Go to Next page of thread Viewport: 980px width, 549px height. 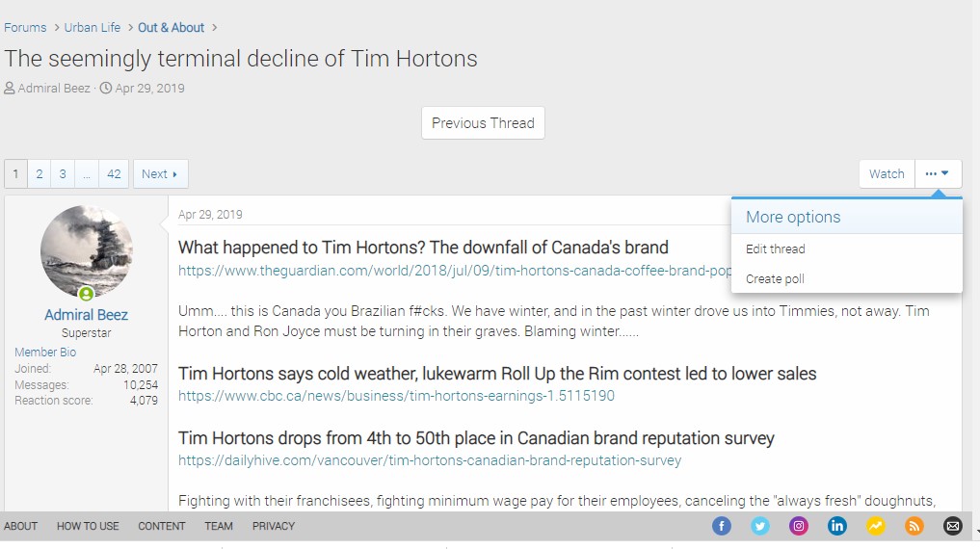(x=160, y=174)
